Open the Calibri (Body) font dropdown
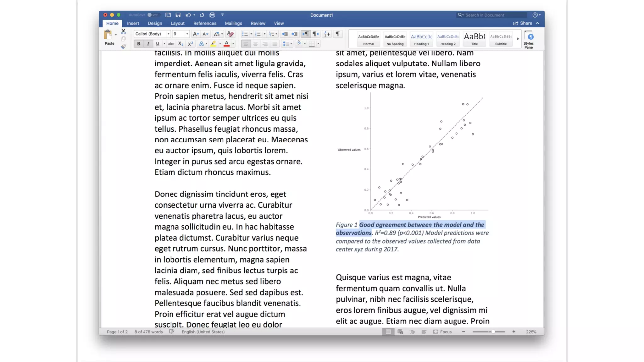Screen dimensions: 644x362 (168, 34)
